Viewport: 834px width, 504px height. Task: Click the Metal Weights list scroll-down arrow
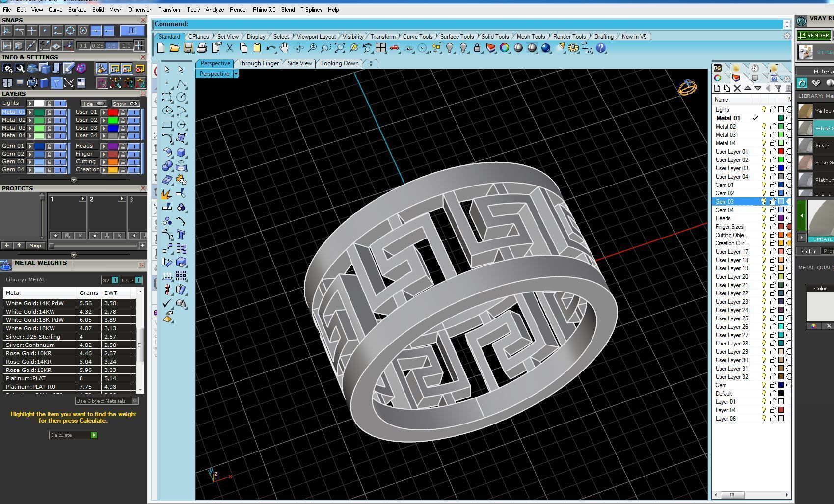(x=141, y=390)
